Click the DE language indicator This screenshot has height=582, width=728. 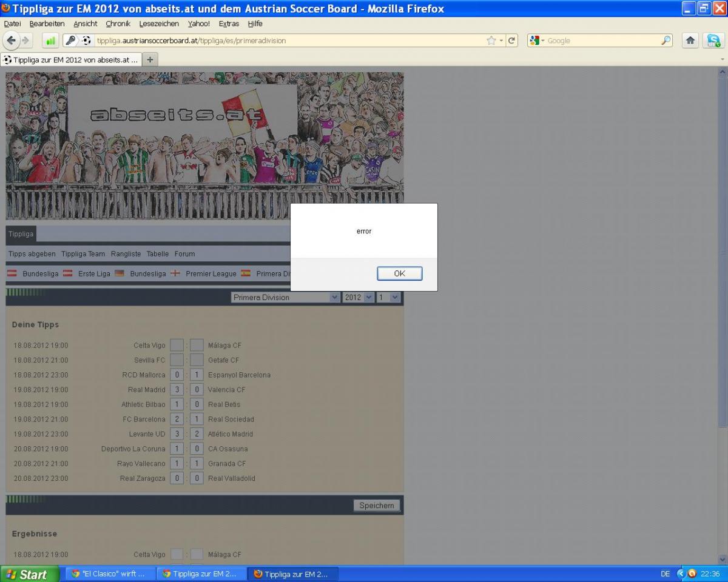click(x=665, y=574)
